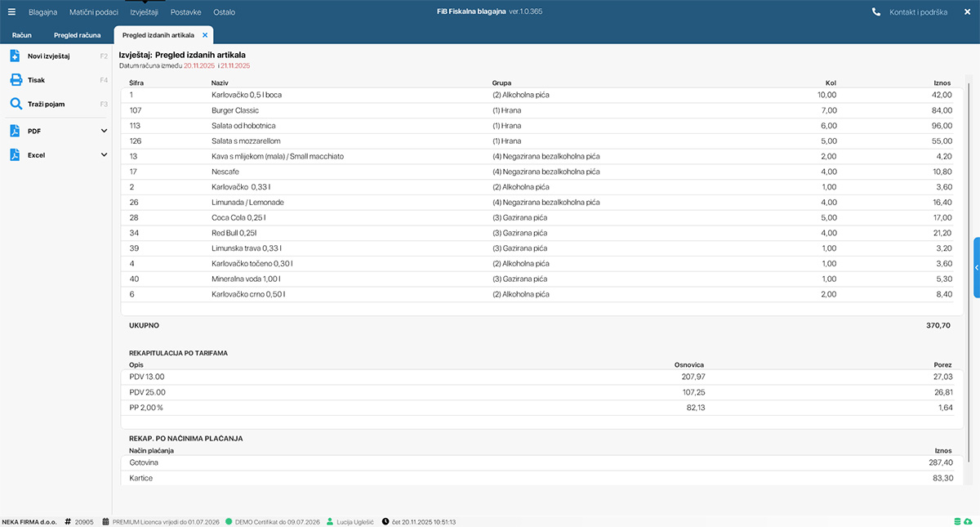Click the Tisak printer icon
Viewport: 980px width, 527px height.
coord(15,80)
